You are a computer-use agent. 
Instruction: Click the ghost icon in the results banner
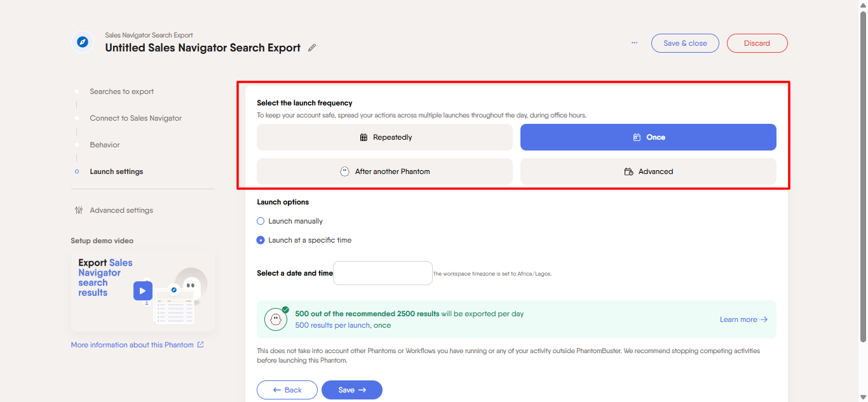pos(276,319)
